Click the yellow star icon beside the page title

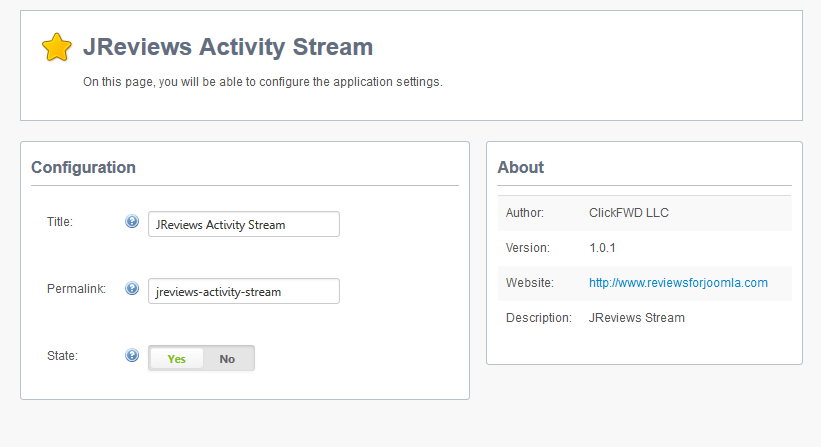tap(57, 47)
